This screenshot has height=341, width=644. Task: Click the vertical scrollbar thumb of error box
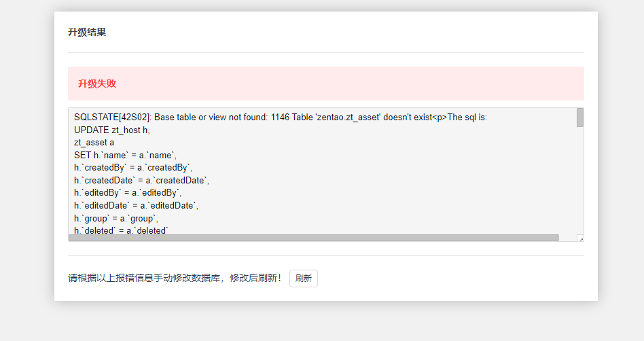coord(580,118)
